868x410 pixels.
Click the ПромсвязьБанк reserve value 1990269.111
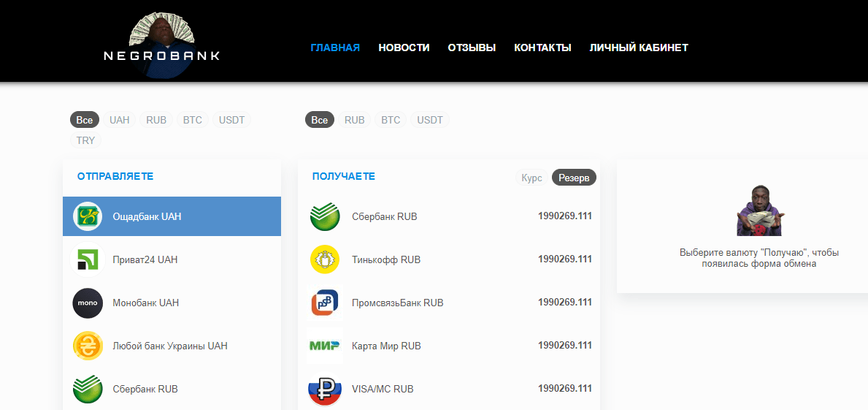coord(564,303)
